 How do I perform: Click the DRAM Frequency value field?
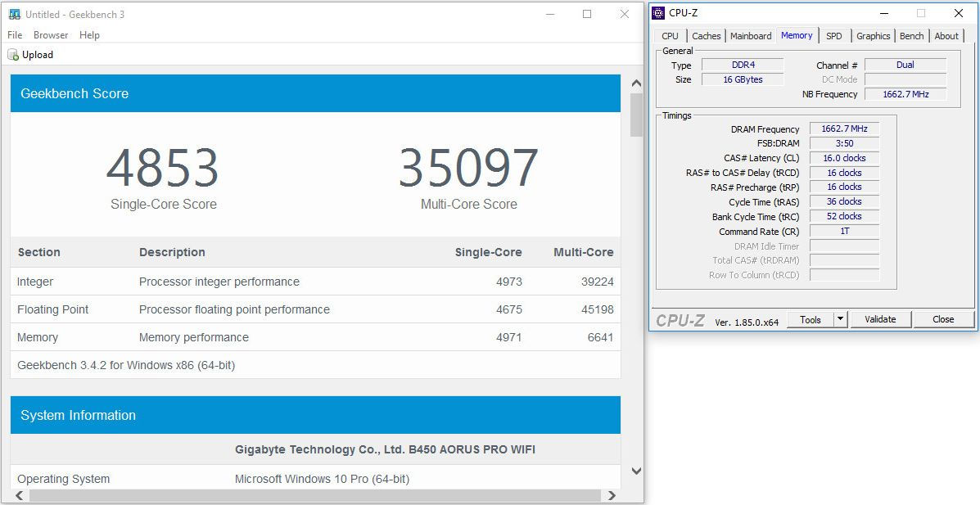pos(844,129)
